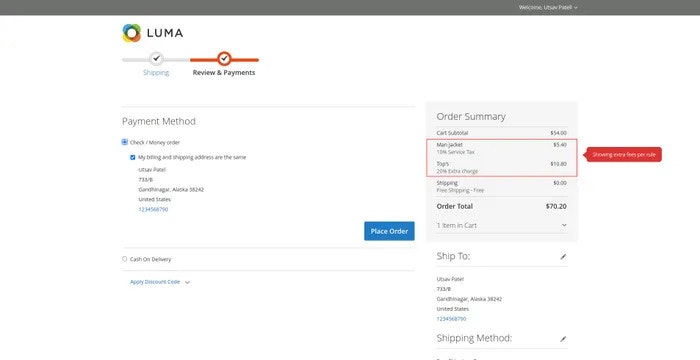
Task: Expand the 1 Item in Cart section
Action: (x=502, y=226)
